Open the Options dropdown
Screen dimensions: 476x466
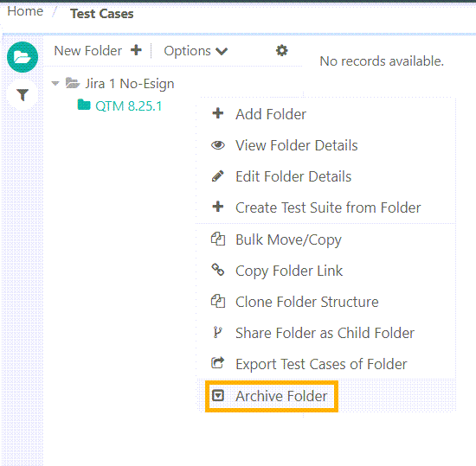click(196, 51)
